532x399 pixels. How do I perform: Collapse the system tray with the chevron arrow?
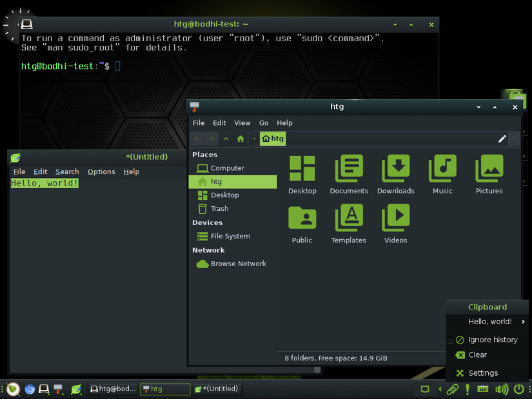(440, 389)
